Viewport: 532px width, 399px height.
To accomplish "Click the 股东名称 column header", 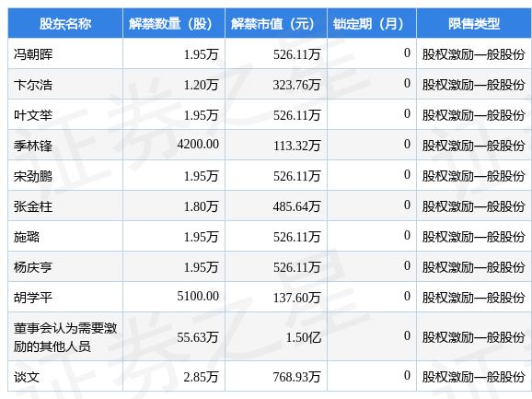I will (x=65, y=24).
